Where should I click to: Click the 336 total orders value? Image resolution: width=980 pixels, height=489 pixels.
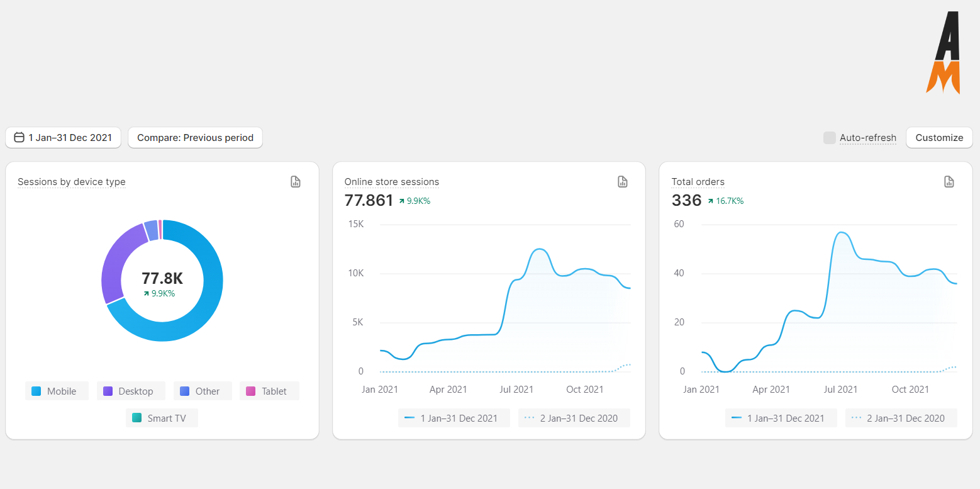(686, 201)
